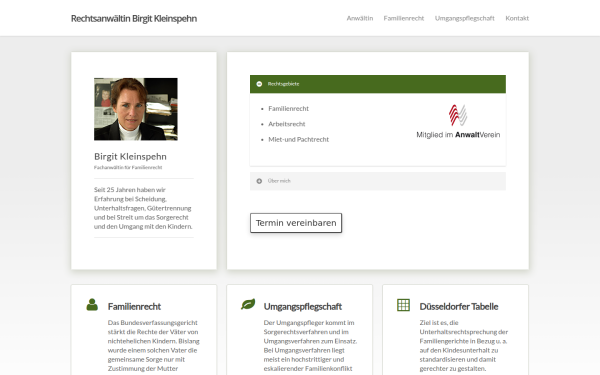Click the paragraph starting Ziel ist es
600x375 pixels.
(x=464, y=346)
